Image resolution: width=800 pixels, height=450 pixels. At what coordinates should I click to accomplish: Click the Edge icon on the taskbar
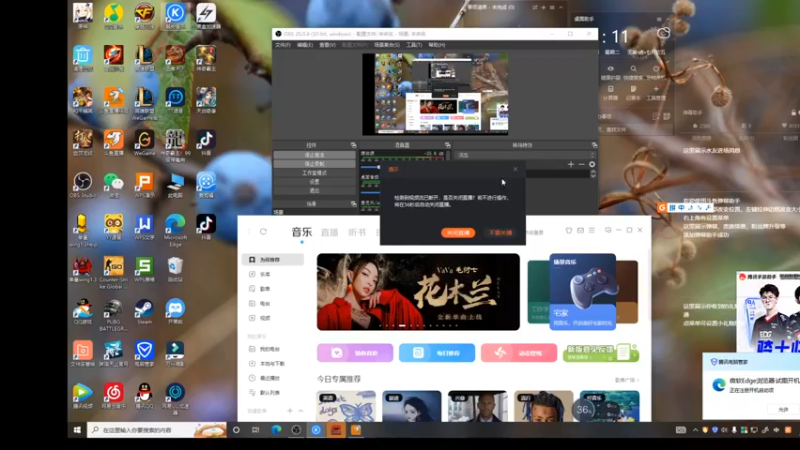(276, 430)
